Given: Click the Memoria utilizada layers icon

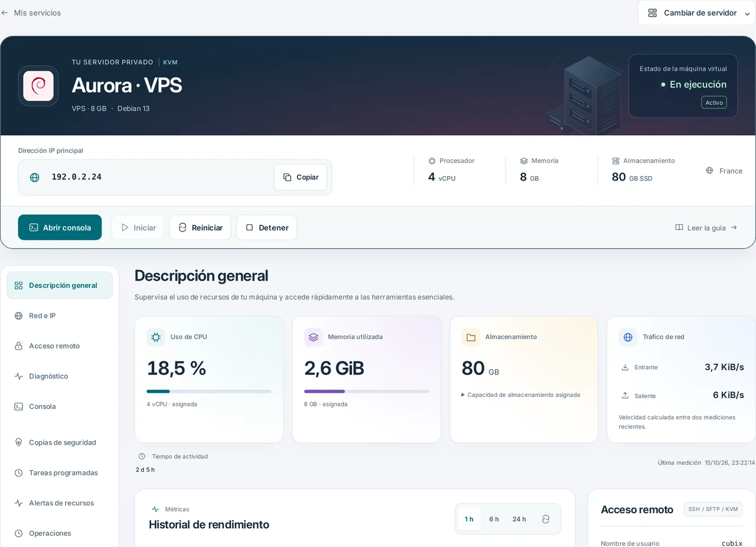Looking at the screenshot, I should coord(314,337).
